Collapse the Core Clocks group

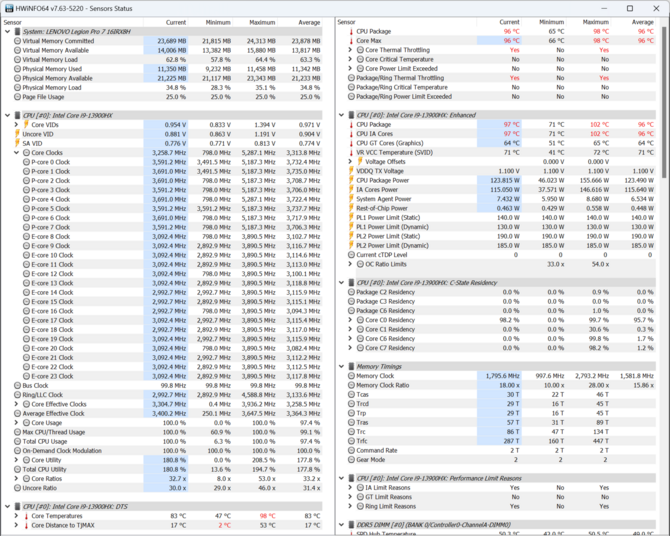click(x=16, y=153)
